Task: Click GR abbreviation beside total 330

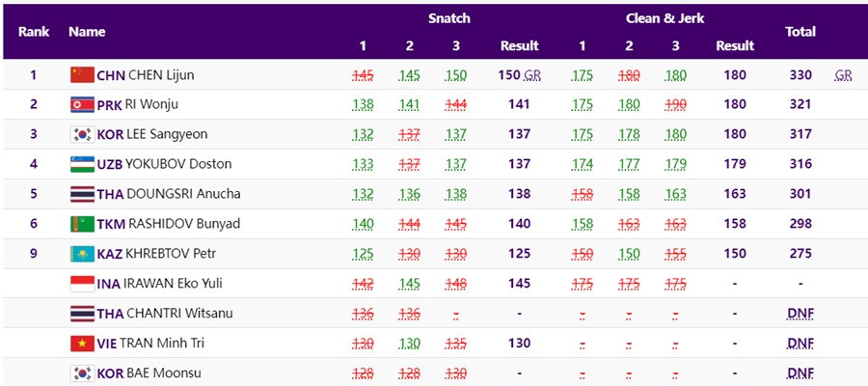Action: pos(843,75)
